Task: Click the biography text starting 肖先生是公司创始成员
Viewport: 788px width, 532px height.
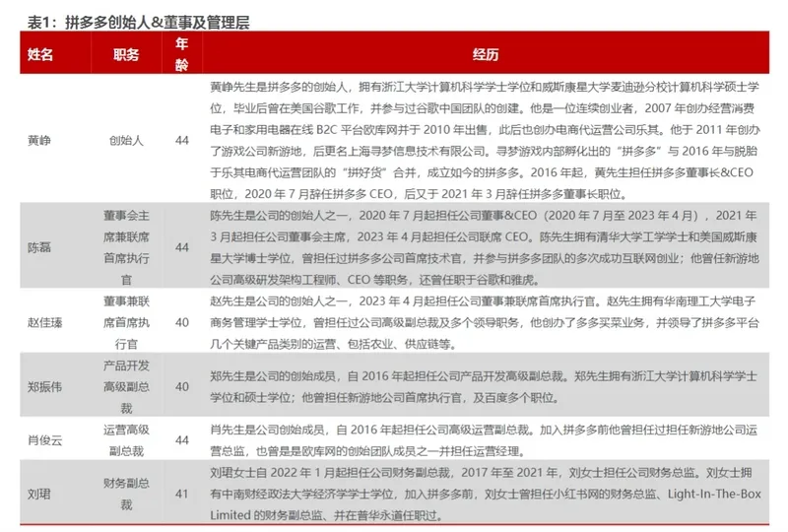Action: [x=484, y=440]
